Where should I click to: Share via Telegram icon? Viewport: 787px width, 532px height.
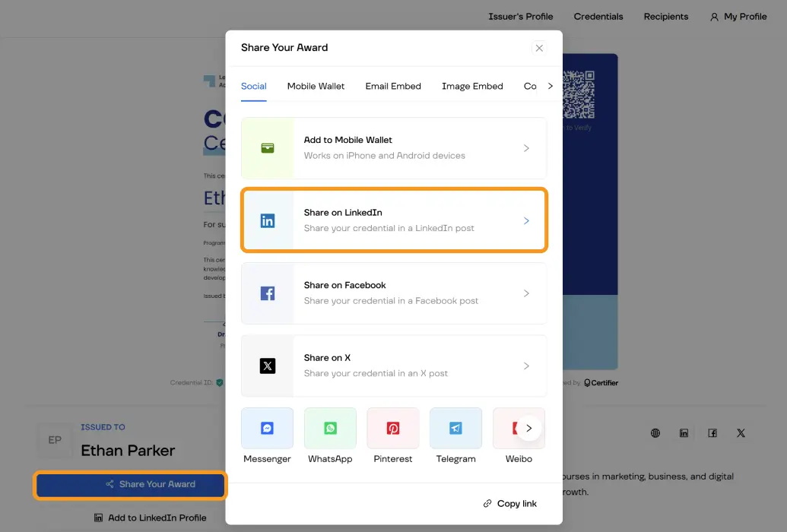point(455,428)
